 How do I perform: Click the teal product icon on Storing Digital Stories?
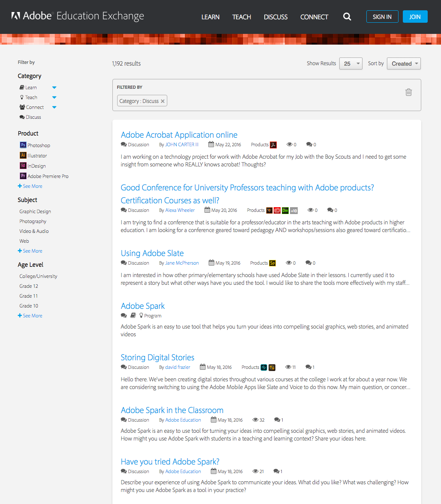(264, 368)
